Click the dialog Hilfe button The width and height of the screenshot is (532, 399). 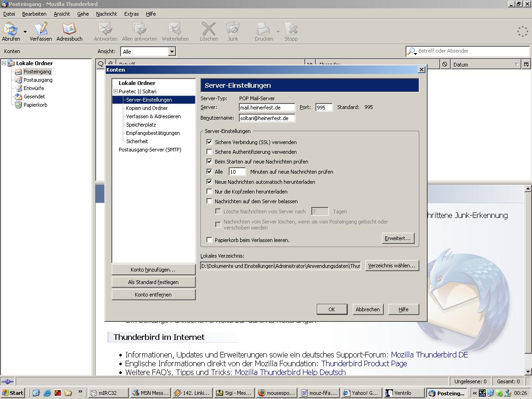[x=404, y=309]
